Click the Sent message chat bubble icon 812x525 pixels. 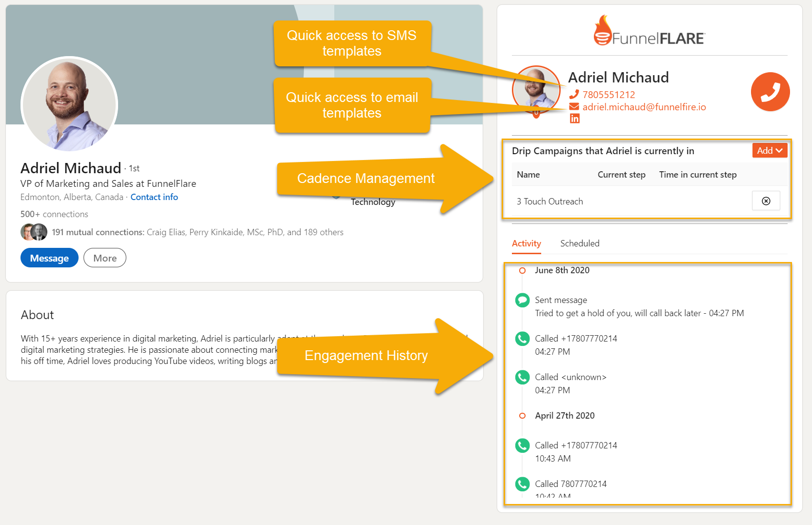click(522, 300)
